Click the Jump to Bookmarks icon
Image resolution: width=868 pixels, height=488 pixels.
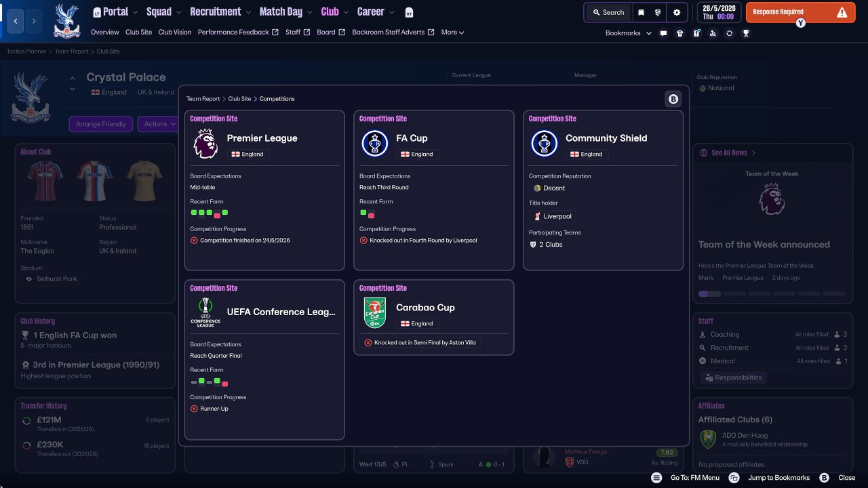pyautogui.click(x=734, y=478)
